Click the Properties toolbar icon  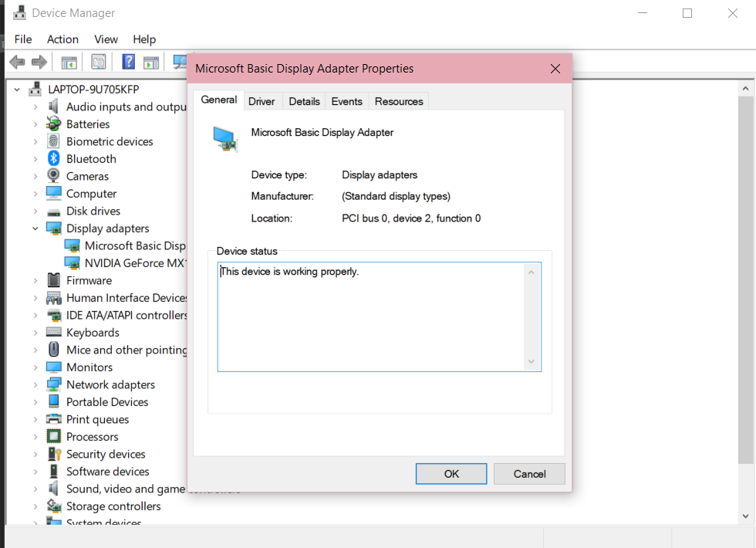(x=99, y=62)
